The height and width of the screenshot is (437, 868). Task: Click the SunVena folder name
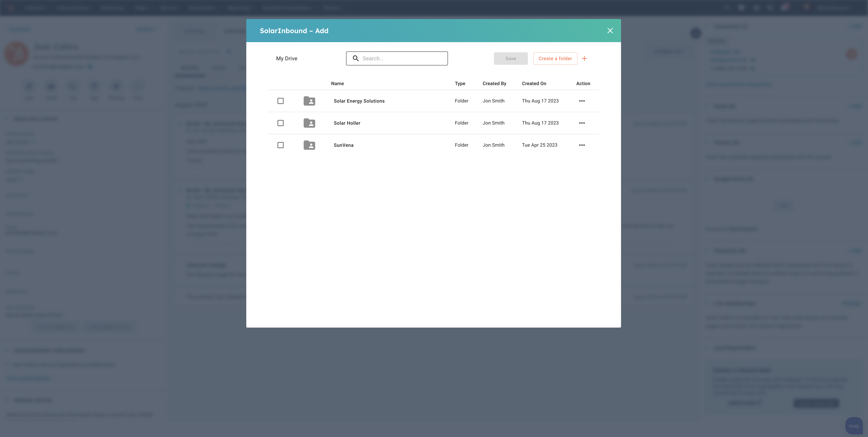343,145
